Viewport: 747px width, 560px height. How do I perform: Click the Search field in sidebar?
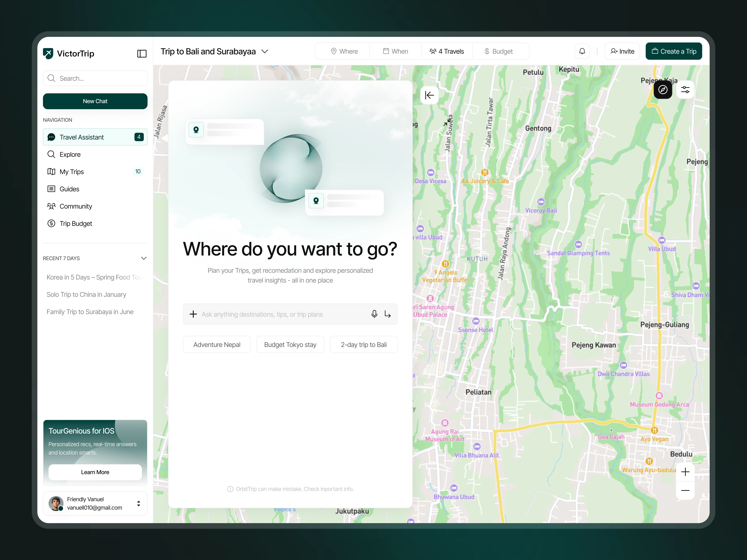click(95, 78)
